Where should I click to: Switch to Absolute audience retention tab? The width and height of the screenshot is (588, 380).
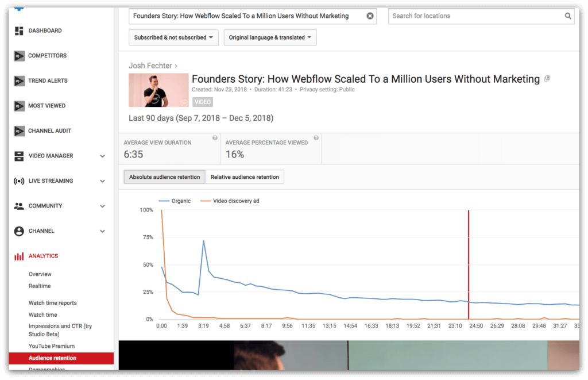click(165, 177)
